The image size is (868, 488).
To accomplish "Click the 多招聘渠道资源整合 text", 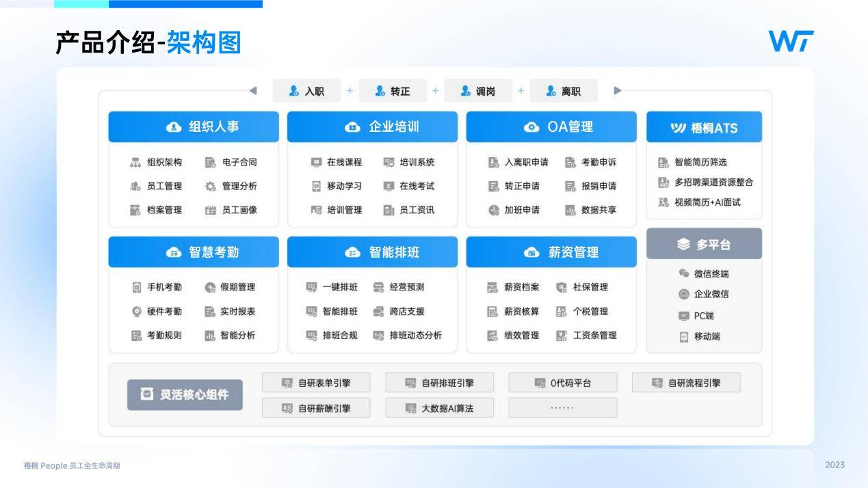I will (713, 182).
